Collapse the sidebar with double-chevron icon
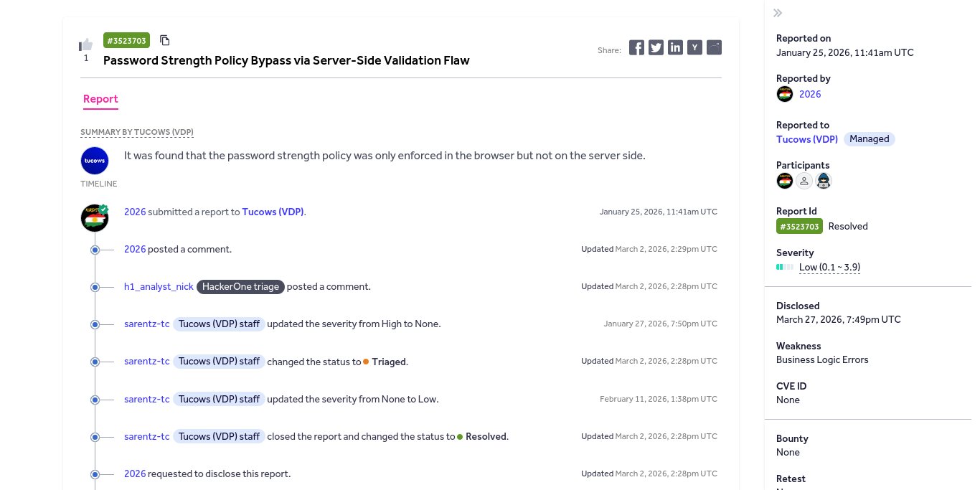 click(778, 13)
